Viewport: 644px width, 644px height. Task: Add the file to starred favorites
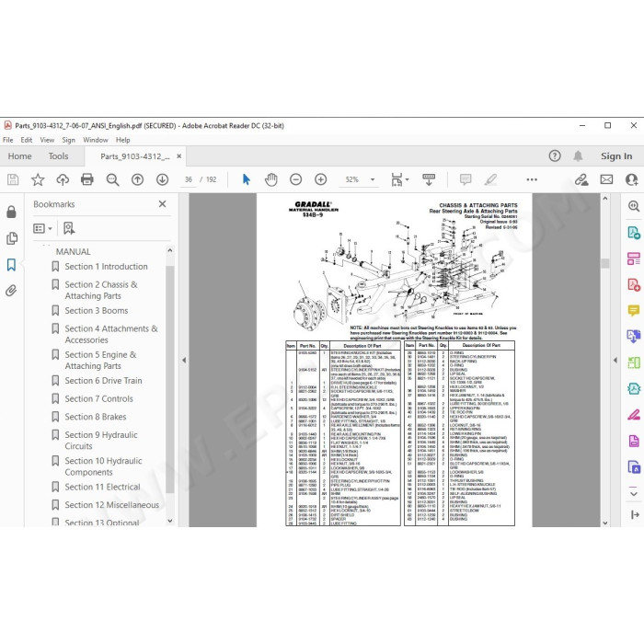(x=38, y=179)
